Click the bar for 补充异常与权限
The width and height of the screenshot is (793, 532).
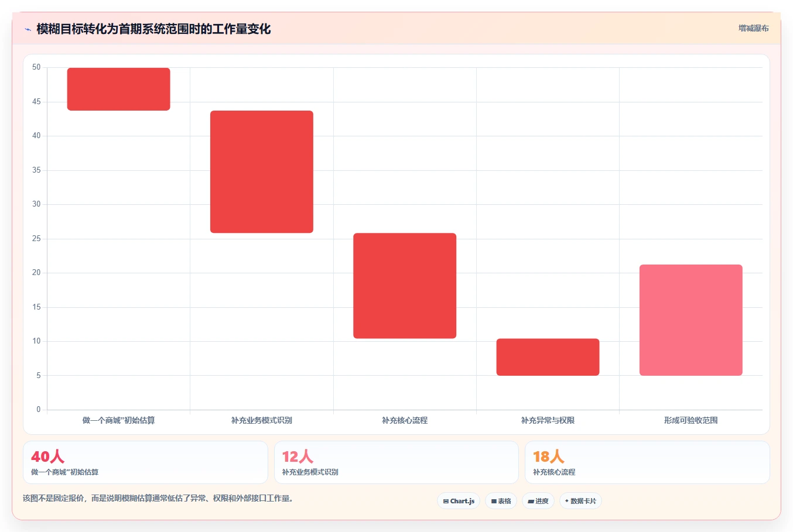tap(548, 357)
